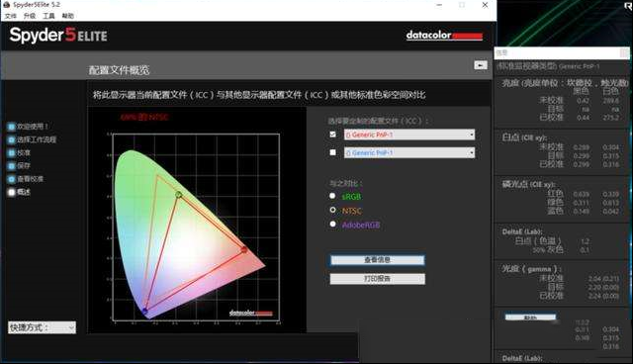Expand the 快捷方式 shortcut dropdown

point(42,327)
